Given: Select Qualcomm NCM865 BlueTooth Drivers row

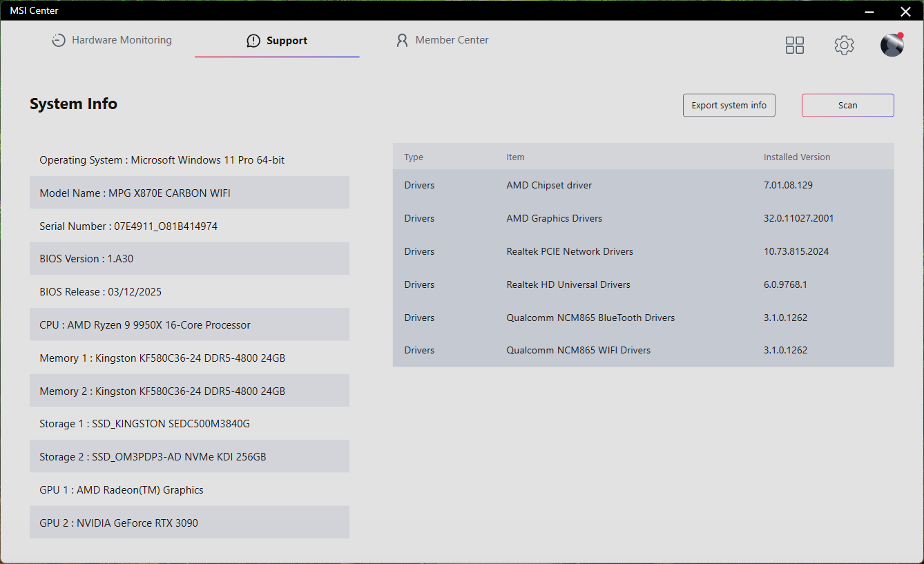Looking at the screenshot, I should 643,318.
